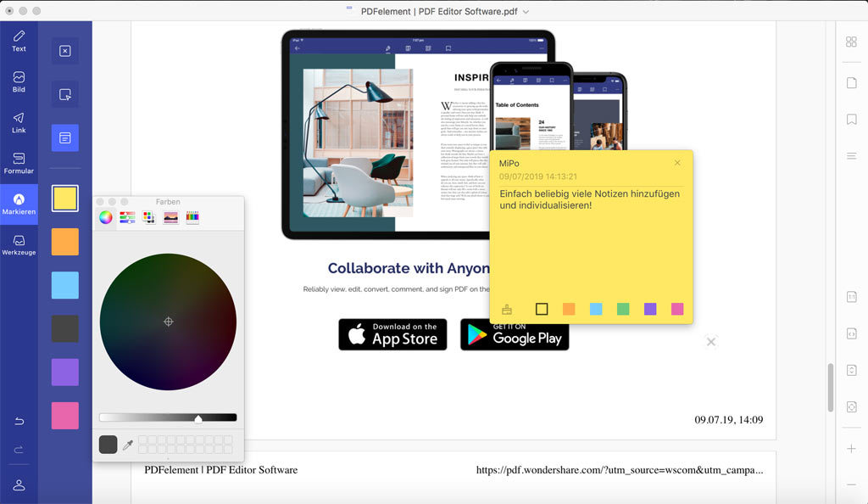Switch to color sliders tab in Farben

127,217
